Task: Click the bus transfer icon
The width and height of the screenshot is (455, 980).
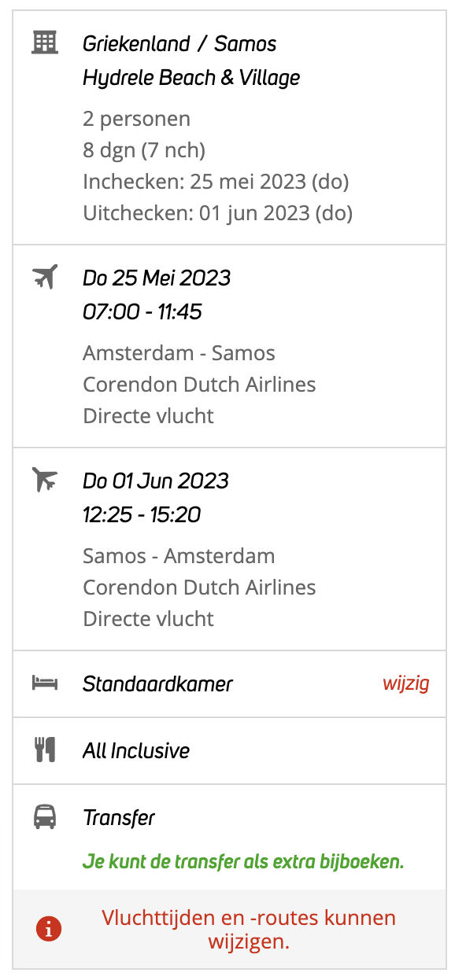Action: click(45, 817)
